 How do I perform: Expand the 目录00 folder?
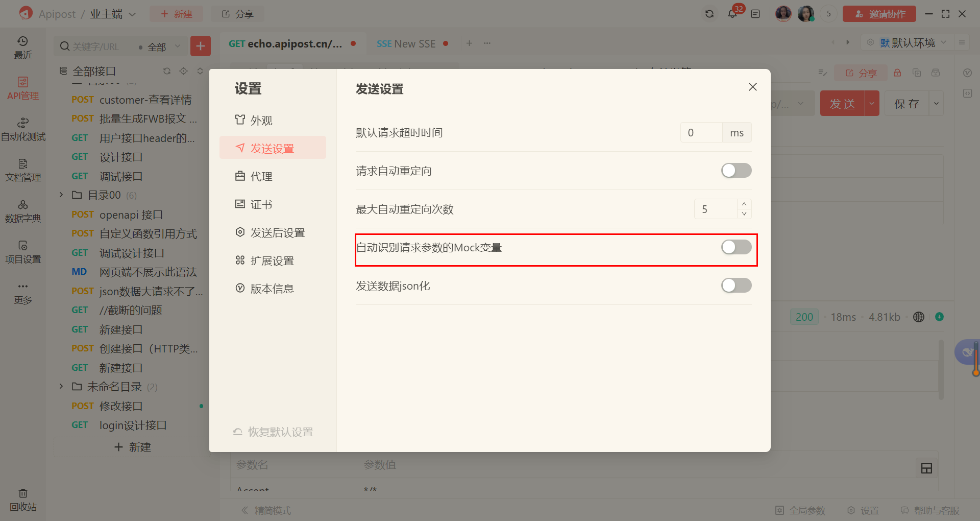61,195
